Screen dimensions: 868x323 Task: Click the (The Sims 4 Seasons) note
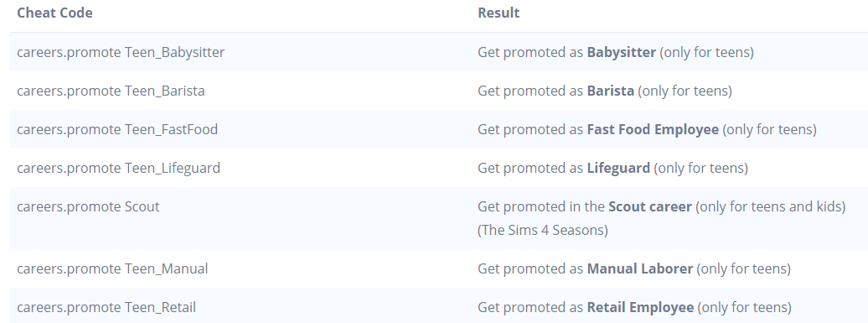click(x=543, y=230)
